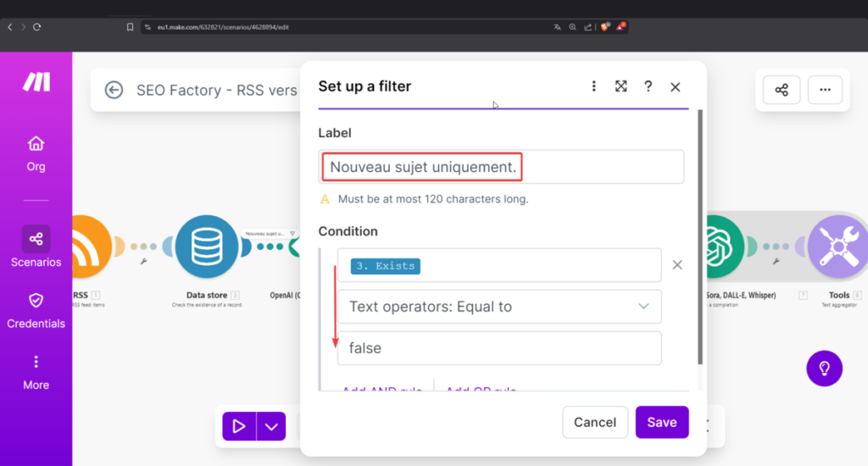This screenshot has height=466, width=868.
Task: Click the Data store module
Action: tap(204, 247)
